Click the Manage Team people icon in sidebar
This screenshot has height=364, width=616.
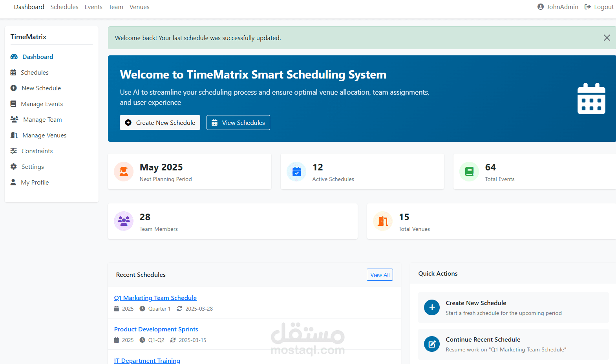click(x=15, y=119)
